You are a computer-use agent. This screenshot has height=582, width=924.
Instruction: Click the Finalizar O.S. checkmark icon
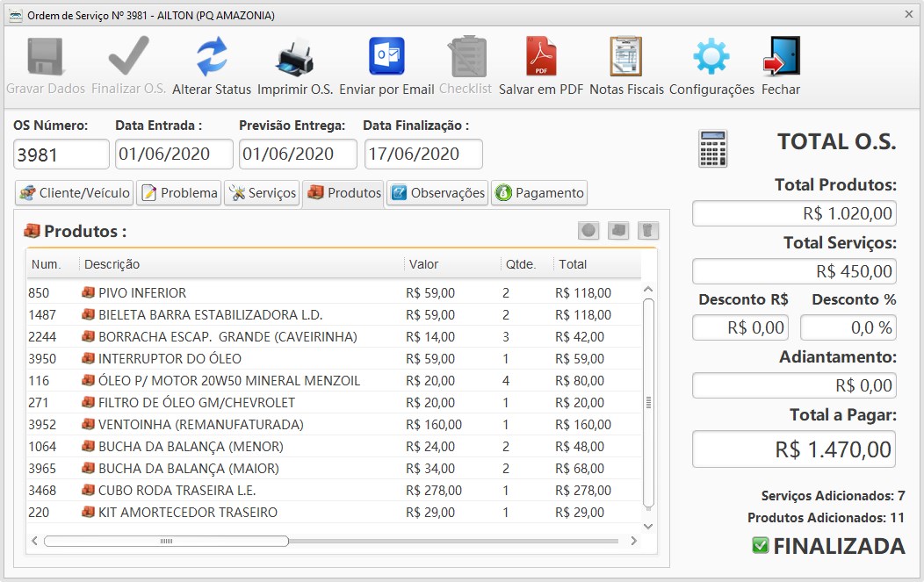[127, 54]
